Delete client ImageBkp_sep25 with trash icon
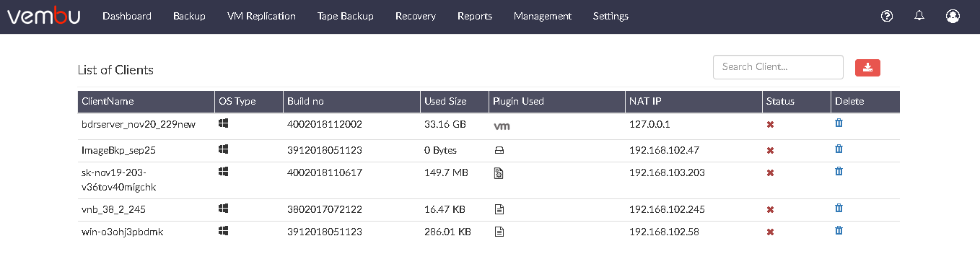Screen dimensions: 980x267 click(x=839, y=149)
